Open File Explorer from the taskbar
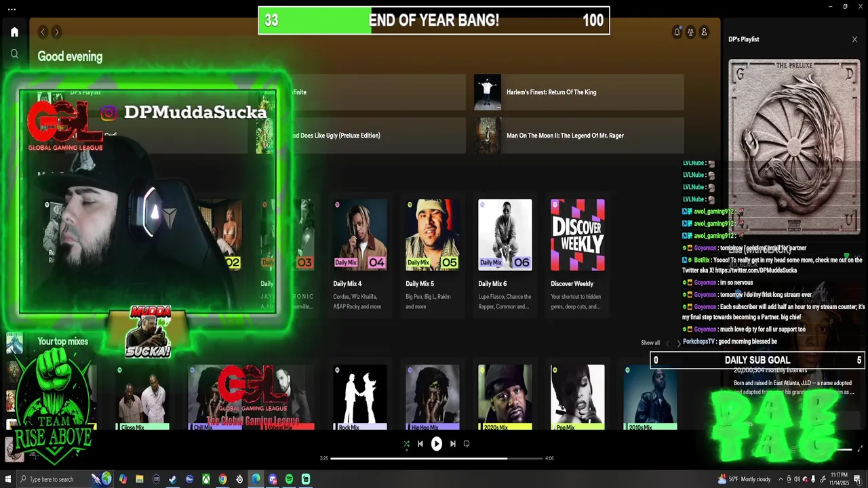The width and height of the screenshot is (868, 488). pyautogui.click(x=140, y=479)
